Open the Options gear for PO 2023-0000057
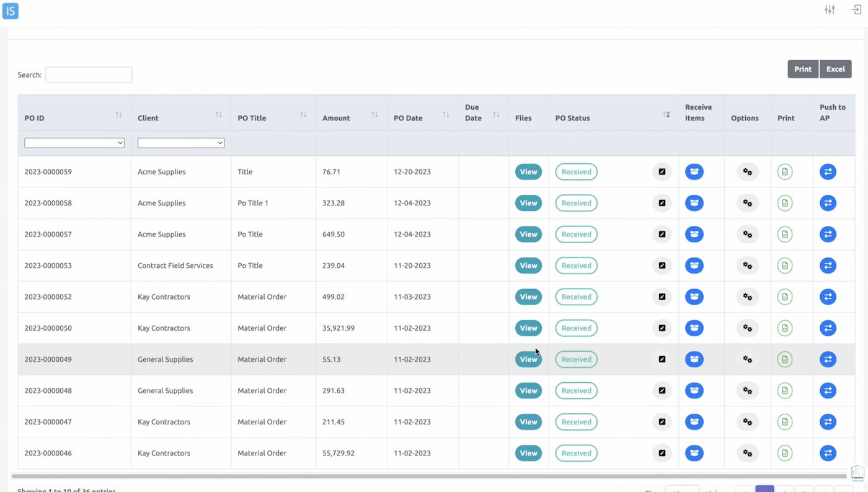Screen dimensions: 868x492 (x=747, y=234)
